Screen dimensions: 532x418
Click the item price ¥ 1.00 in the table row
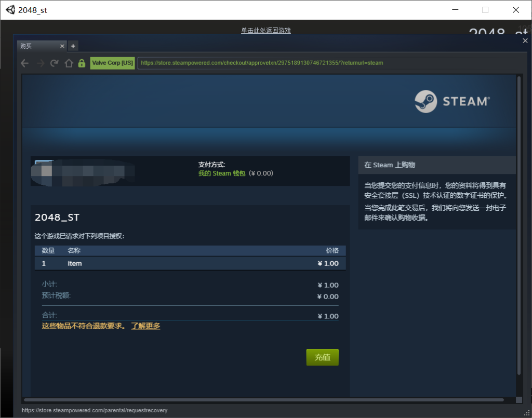(328, 263)
